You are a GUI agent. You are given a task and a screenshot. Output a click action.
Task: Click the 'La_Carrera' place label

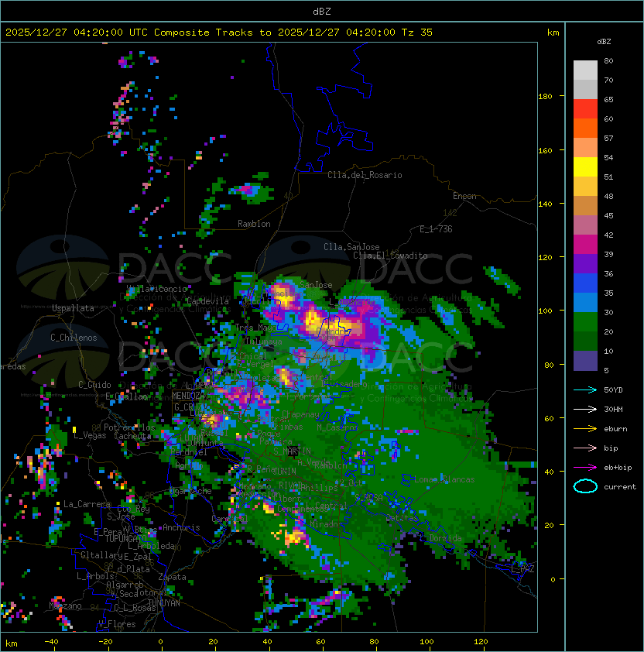pyautogui.click(x=87, y=504)
